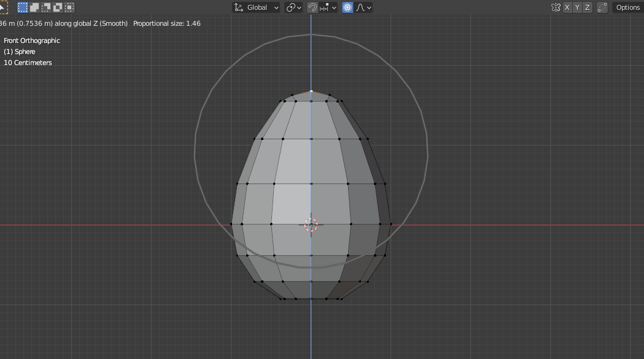Open the pivot point dropdown
644x359 pixels.
pos(294,7)
